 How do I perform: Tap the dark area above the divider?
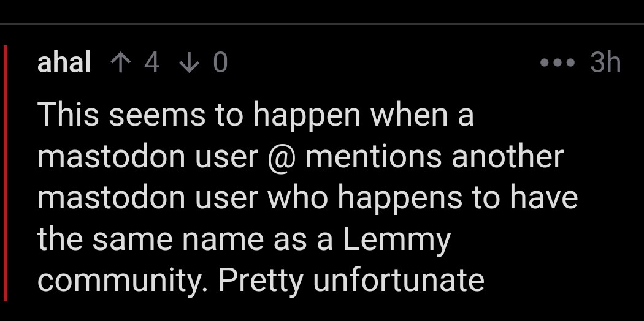pyautogui.click(x=322, y=10)
